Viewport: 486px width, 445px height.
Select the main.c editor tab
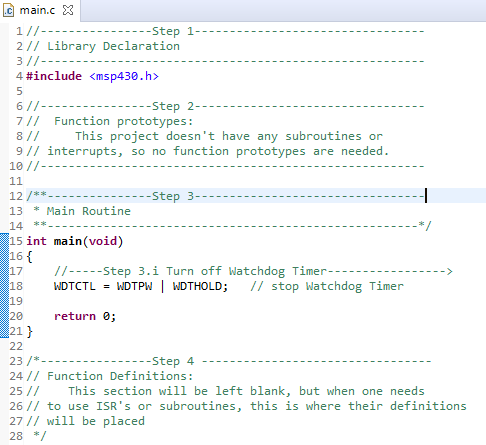click(x=40, y=11)
